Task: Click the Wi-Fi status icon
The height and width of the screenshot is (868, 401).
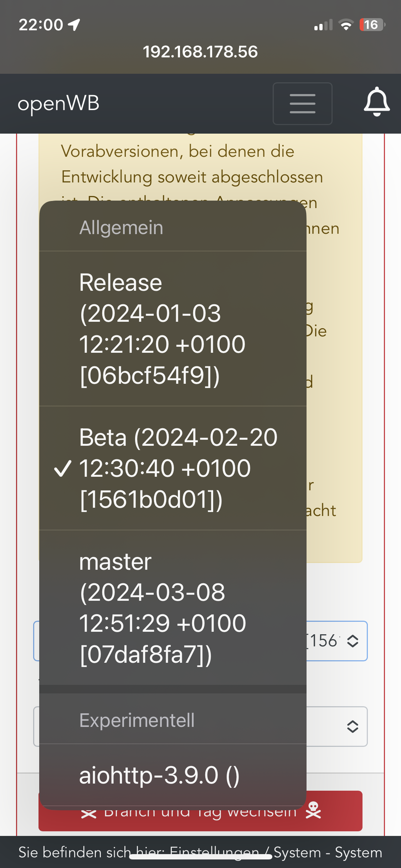Action: coord(346,25)
